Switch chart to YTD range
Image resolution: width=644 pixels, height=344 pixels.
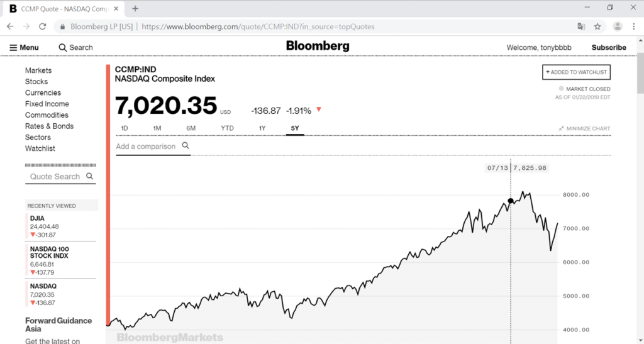[227, 128]
